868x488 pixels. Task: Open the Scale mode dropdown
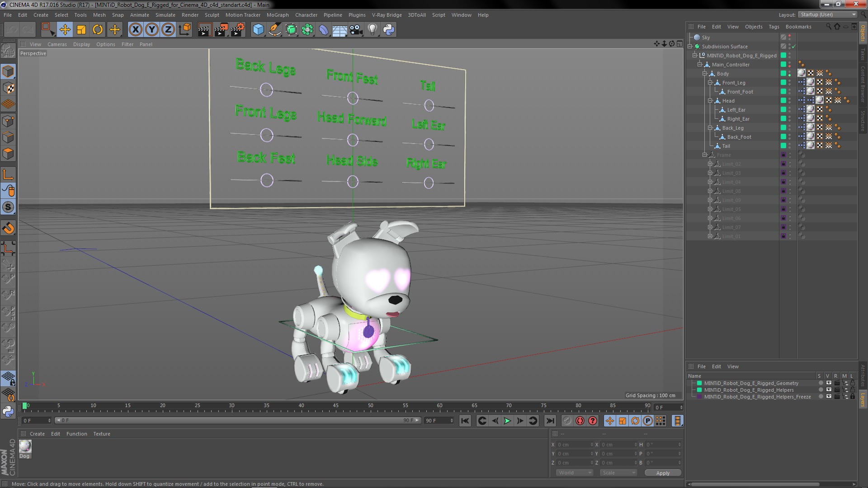click(618, 473)
